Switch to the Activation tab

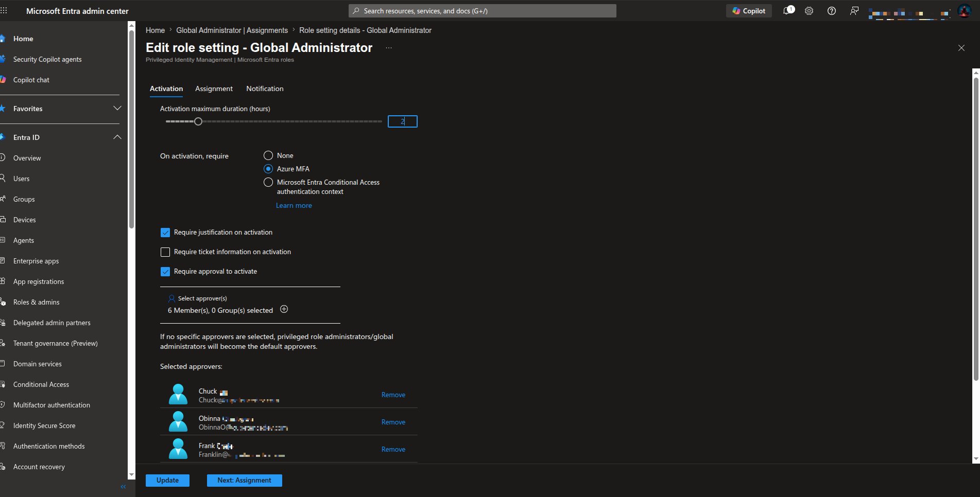[166, 89]
